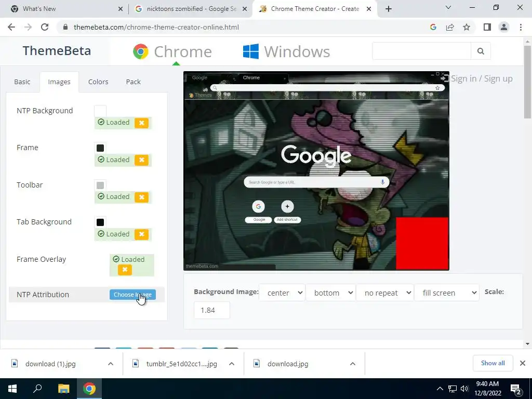Open a new browser tab

click(x=389, y=9)
